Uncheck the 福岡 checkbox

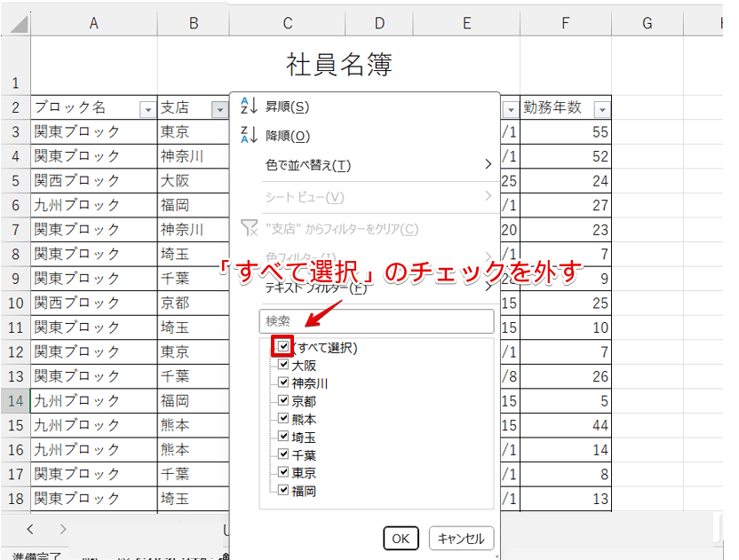[283, 490]
